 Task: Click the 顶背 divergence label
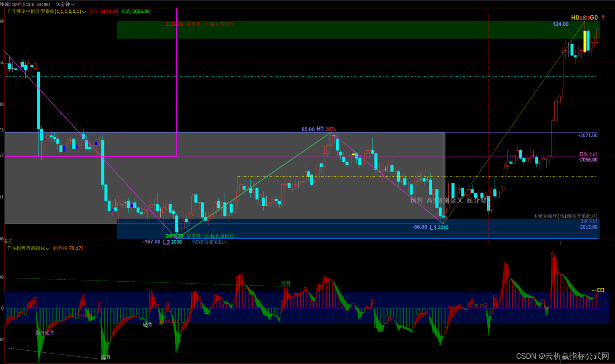[x=286, y=284]
